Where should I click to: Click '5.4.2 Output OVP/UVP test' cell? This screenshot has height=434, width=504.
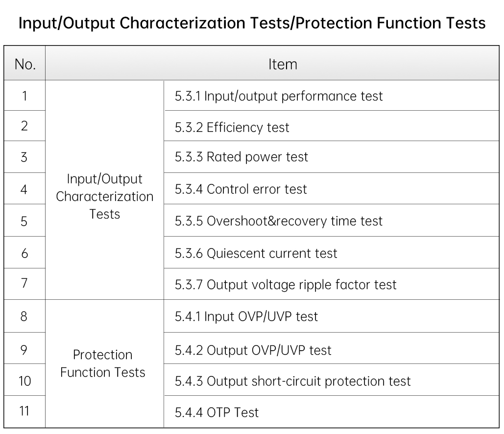(x=253, y=350)
